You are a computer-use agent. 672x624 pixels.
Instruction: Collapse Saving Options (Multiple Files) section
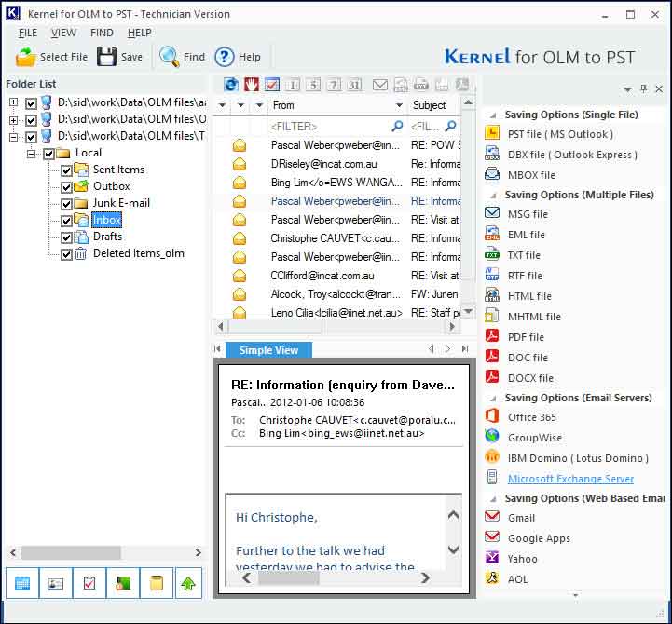coord(493,196)
